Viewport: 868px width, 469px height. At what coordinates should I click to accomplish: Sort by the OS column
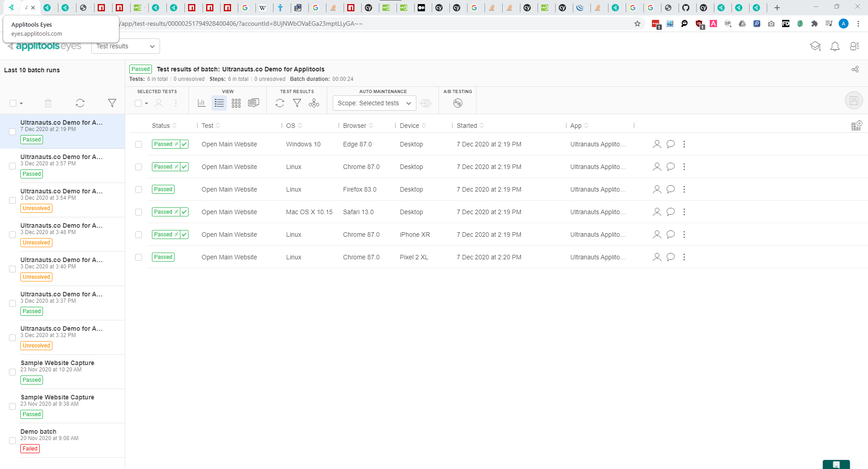point(294,126)
